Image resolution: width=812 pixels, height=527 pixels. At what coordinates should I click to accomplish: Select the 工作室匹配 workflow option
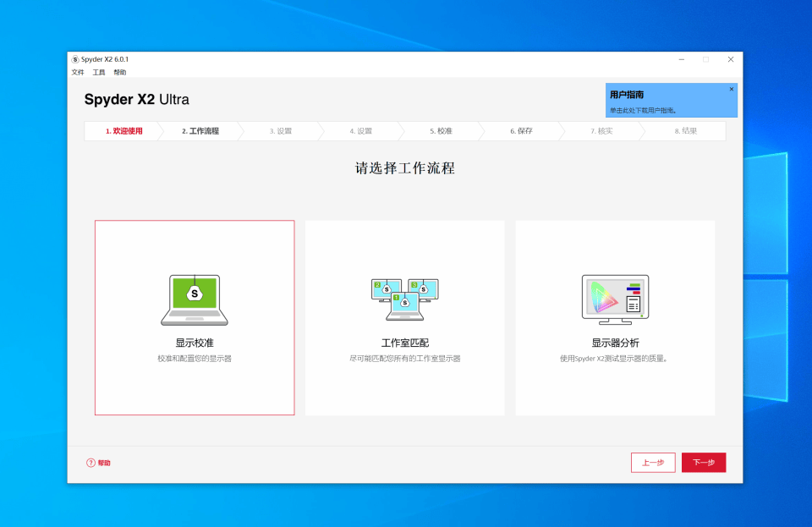pos(403,317)
